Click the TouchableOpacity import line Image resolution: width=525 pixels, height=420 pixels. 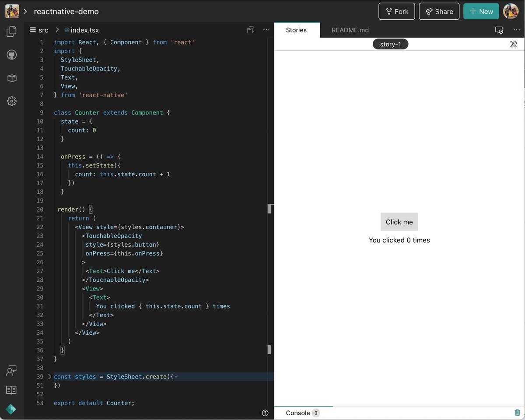91,69
